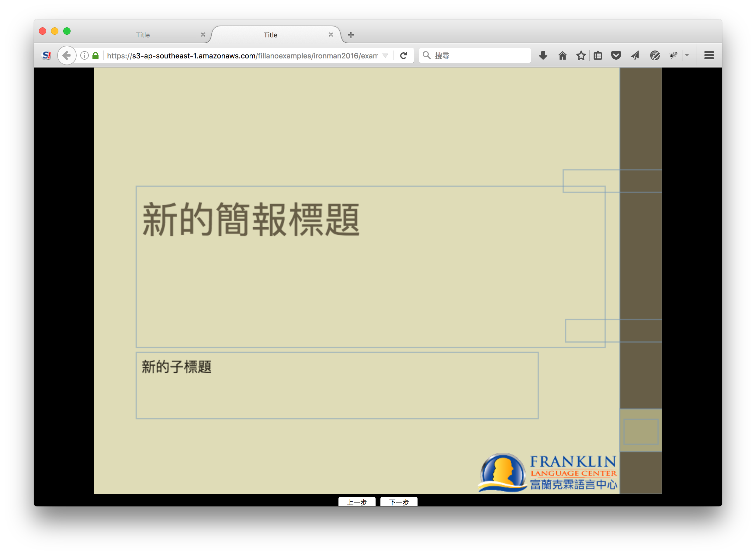Click the paper plane send icon
This screenshot has height=555, width=756.
634,55
